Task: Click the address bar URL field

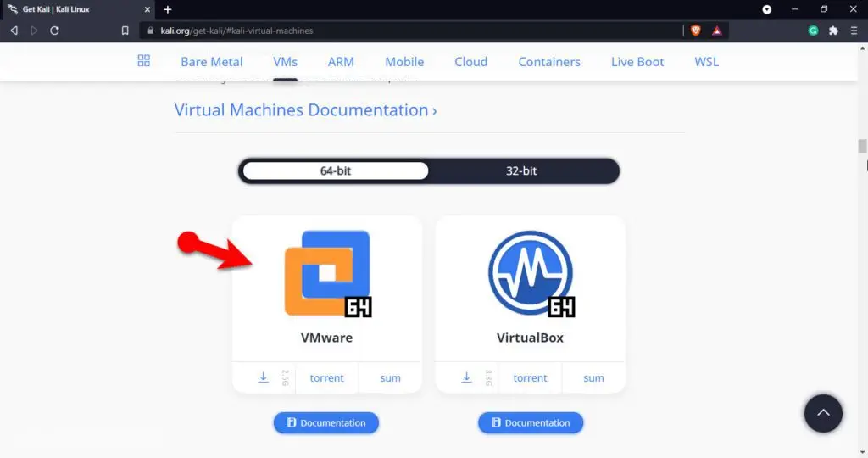Action: [x=407, y=31]
